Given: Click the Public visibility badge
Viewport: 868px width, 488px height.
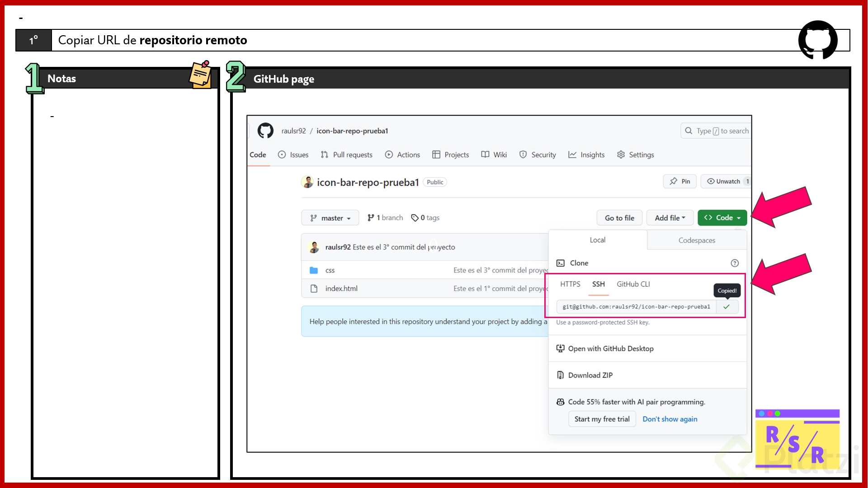Looking at the screenshot, I should (435, 182).
